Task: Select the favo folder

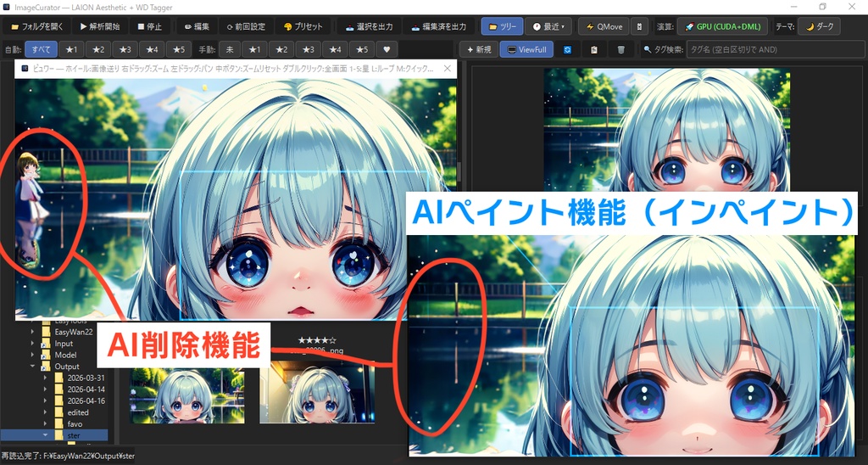Action: (x=75, y=424)
